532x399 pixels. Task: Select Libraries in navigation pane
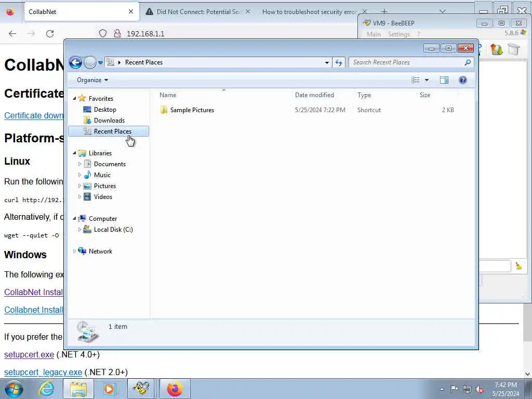point(100,153)
